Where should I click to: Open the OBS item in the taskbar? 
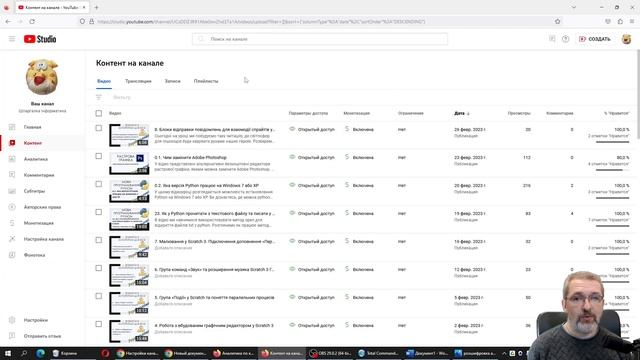point(331,353)
